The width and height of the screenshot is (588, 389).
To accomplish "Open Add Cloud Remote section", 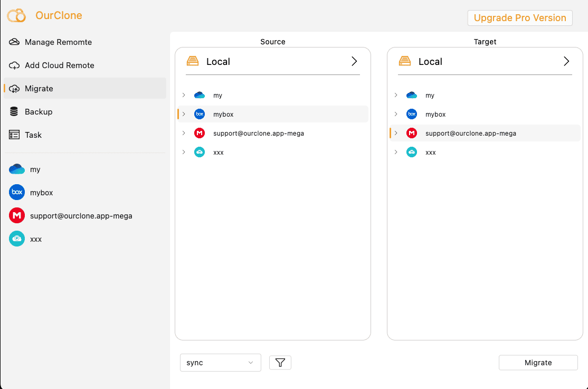I will (85, 65).
